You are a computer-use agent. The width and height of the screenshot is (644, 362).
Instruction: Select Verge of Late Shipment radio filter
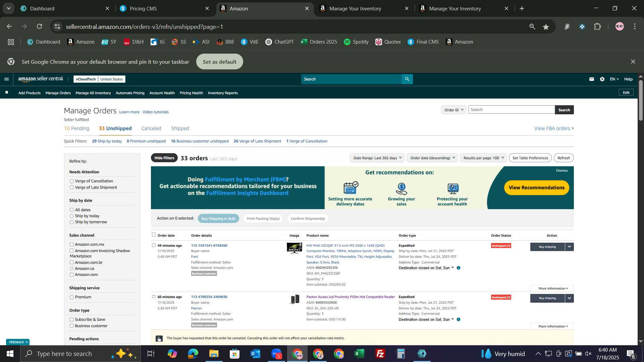pyautogui.click(x=71, y=188)
